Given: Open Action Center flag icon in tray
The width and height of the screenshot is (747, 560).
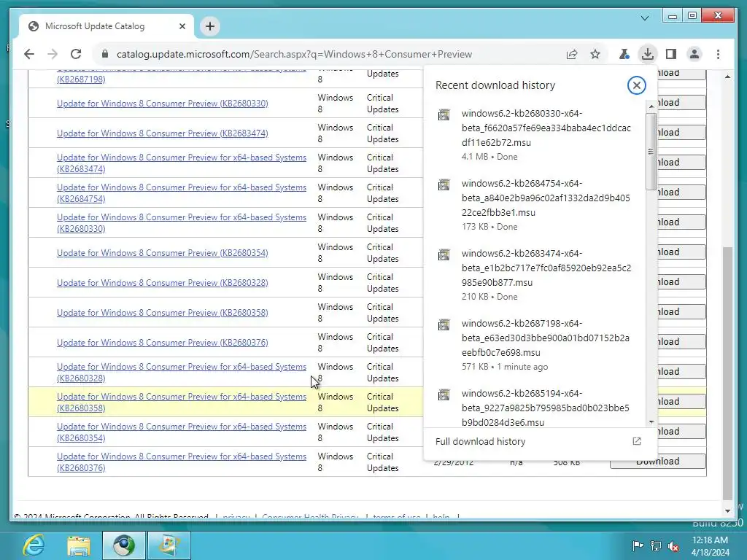Looking at the screenshot, I should coord(638,545).
